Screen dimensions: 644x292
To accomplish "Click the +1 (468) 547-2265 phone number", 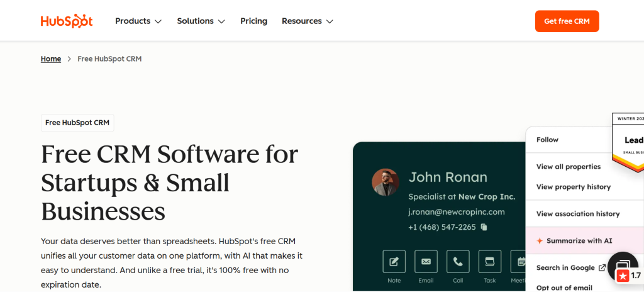I will coord(442,227).
